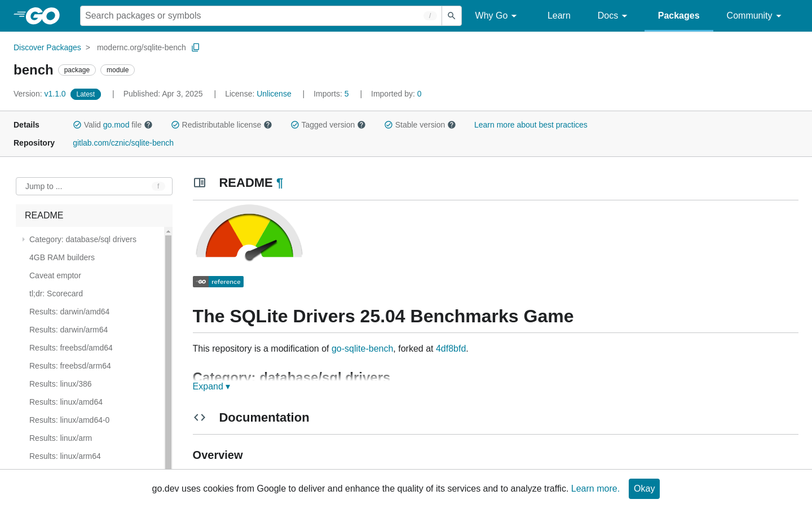The height and width of the screenshot is (508, 812).
Task: Click the Go reference badge
Action: pos(218,282)
